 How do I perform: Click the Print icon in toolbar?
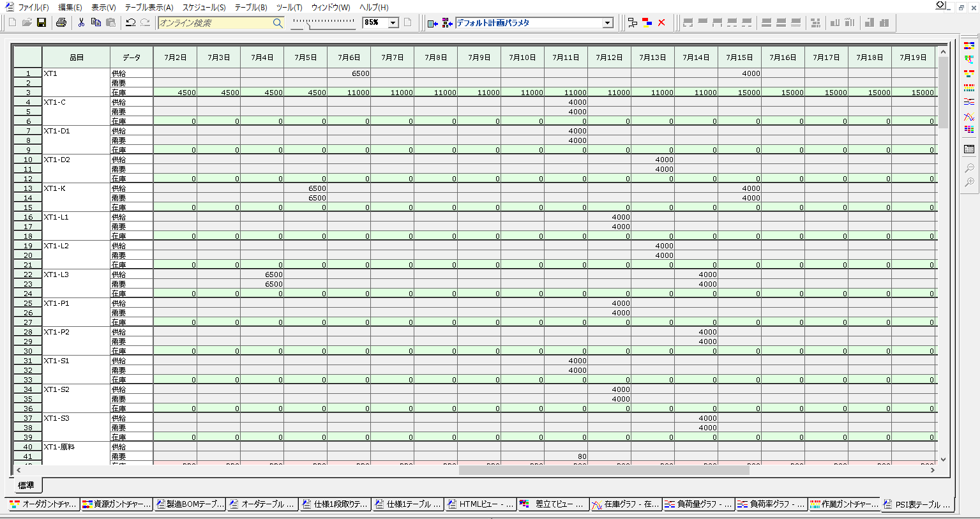click(61, 23)
